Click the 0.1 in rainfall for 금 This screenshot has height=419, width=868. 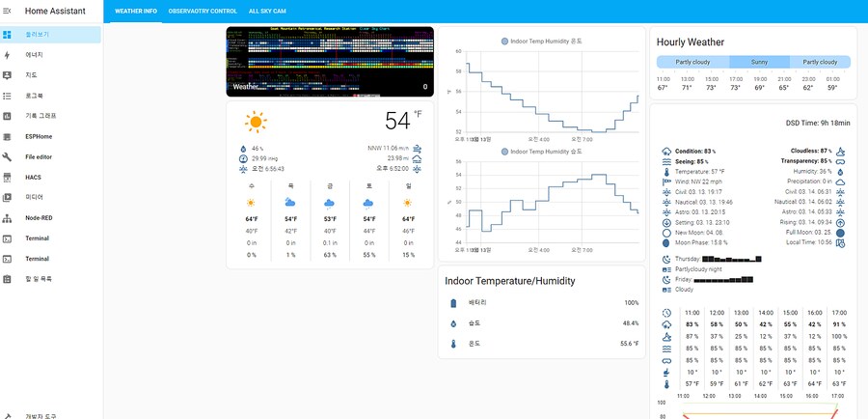pyautogui.click(x=330, y=242)
